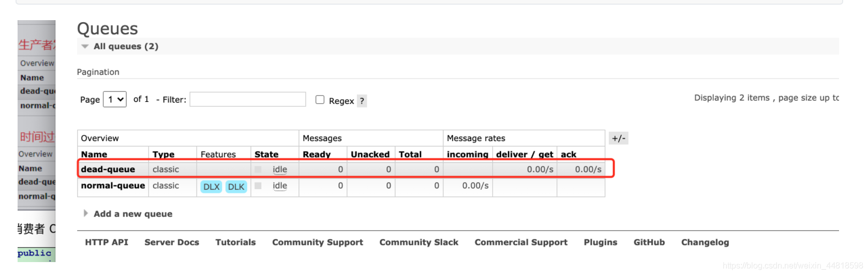868x275 pixels.
Task: Open the Community Slack link
Action: 419,242
